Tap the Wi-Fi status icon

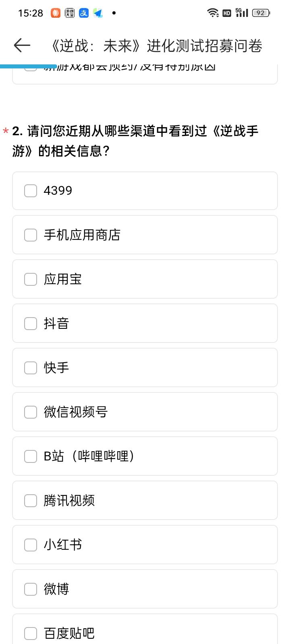pyautogui.click(x=213, y=13)
